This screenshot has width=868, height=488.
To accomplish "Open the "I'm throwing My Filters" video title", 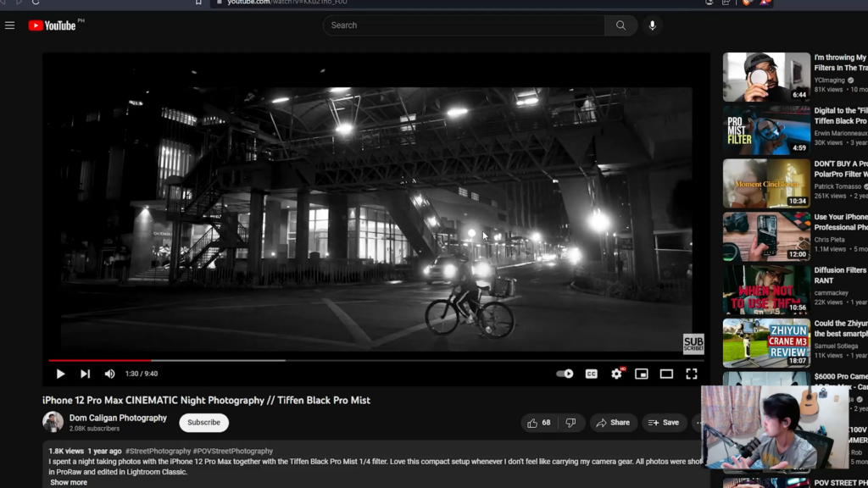I will coord(841,63).
